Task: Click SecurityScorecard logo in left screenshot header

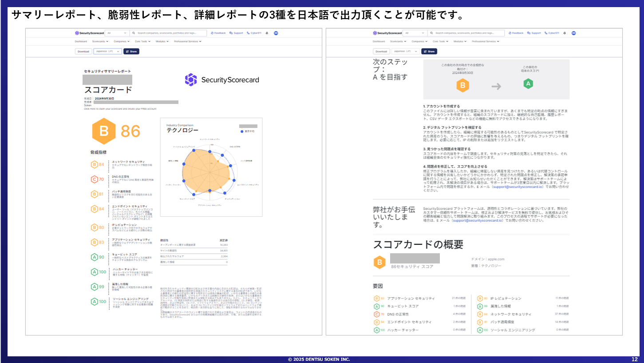Action: coord(89,33)
